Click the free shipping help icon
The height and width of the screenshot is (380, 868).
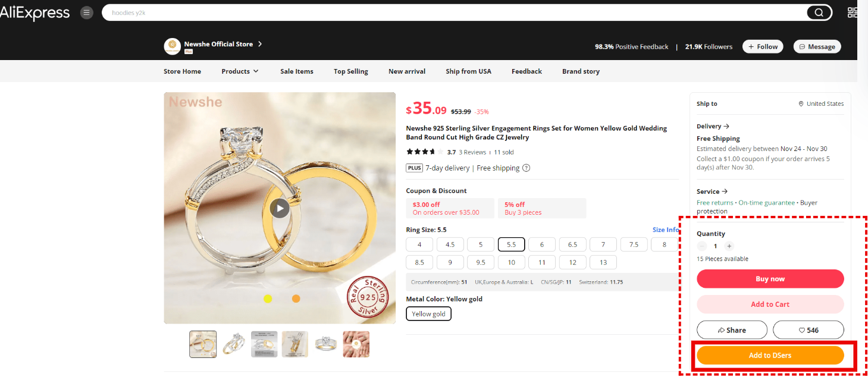[526, 168]
